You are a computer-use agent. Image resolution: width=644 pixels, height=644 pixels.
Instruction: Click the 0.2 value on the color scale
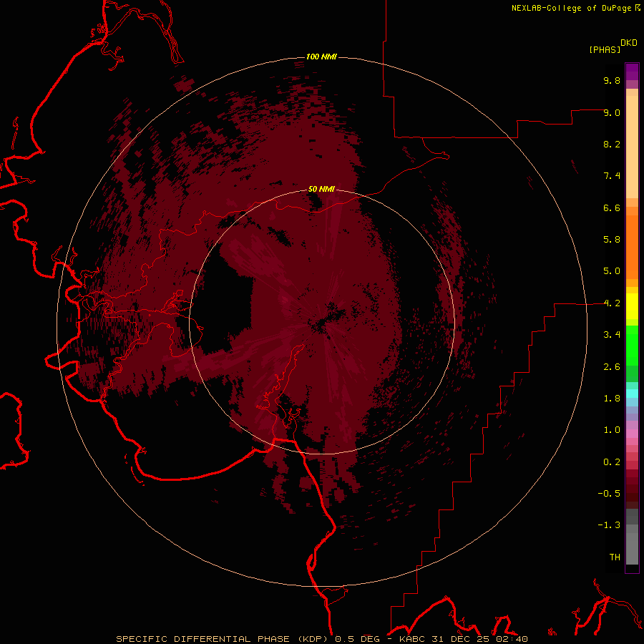[612, 462]
